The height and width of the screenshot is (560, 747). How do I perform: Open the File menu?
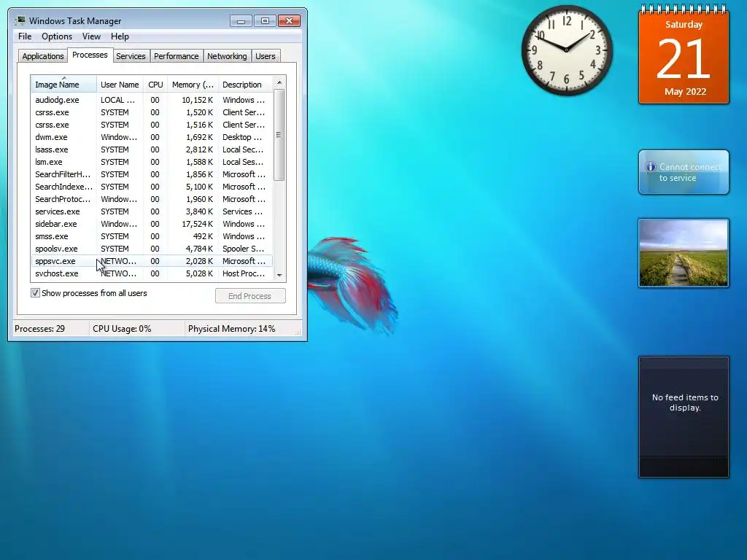pyautogui.click(x=25, y=36)
